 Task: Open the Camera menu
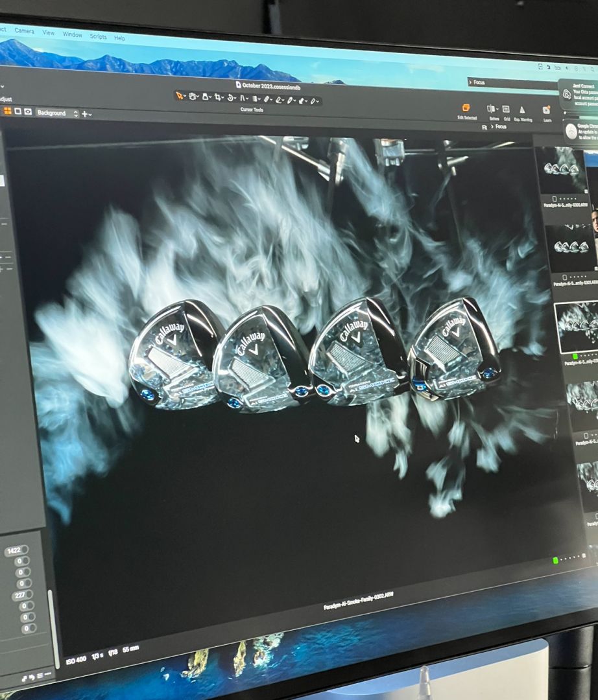point(25,31)
